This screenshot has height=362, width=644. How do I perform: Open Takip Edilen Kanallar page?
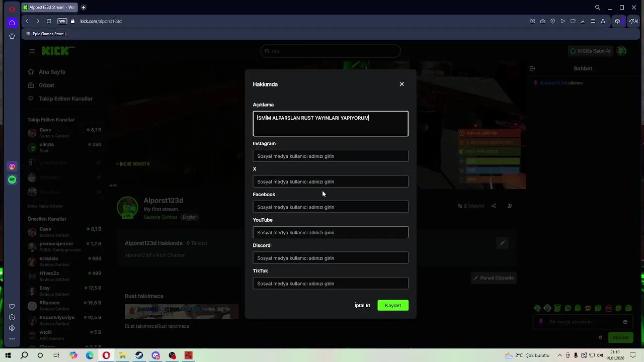pyautogui.click(x=60, y=99)
